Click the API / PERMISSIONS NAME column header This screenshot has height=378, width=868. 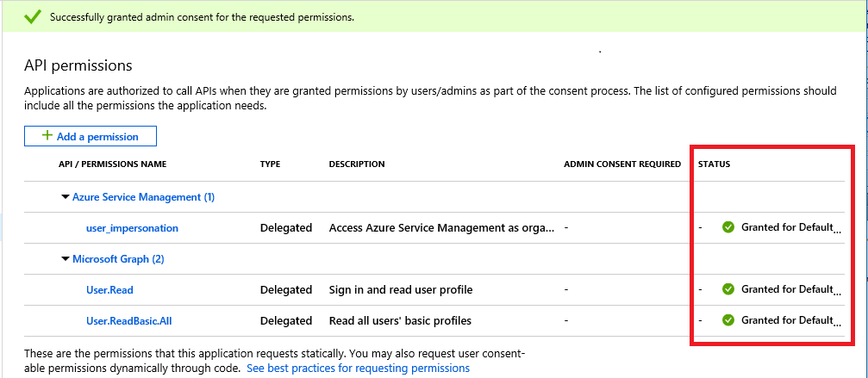click(x=112, y=164)
